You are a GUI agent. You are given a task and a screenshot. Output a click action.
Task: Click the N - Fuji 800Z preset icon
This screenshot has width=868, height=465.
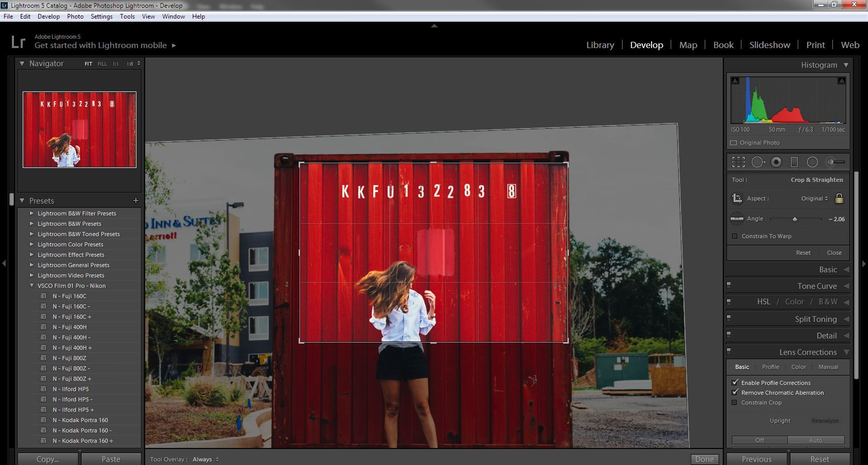[x=44, y=358]
